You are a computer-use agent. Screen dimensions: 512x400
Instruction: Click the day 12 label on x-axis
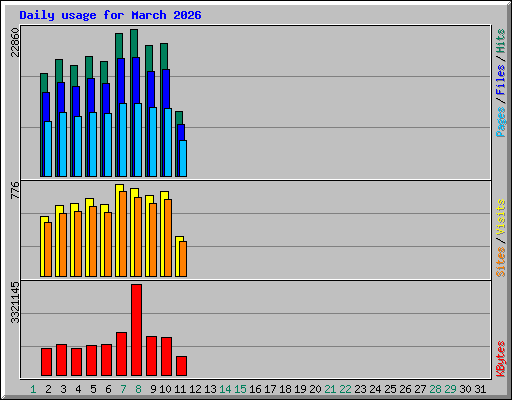point(195,389)
